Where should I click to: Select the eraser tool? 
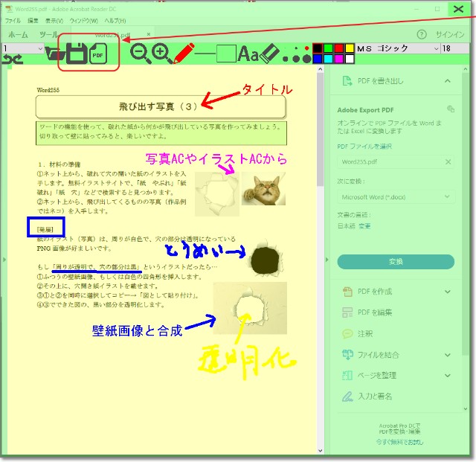tap(270, 54)
